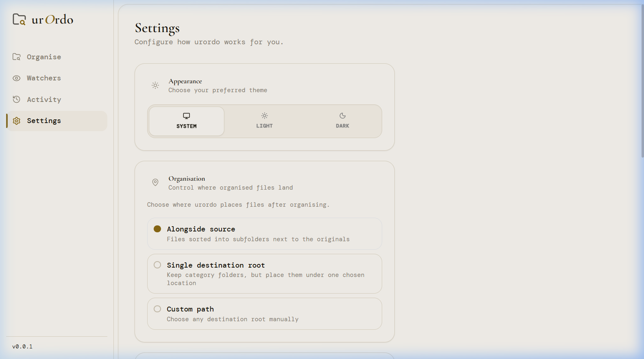Click the Single destination root option title
The image size is (644, 359).
(216, 265)
